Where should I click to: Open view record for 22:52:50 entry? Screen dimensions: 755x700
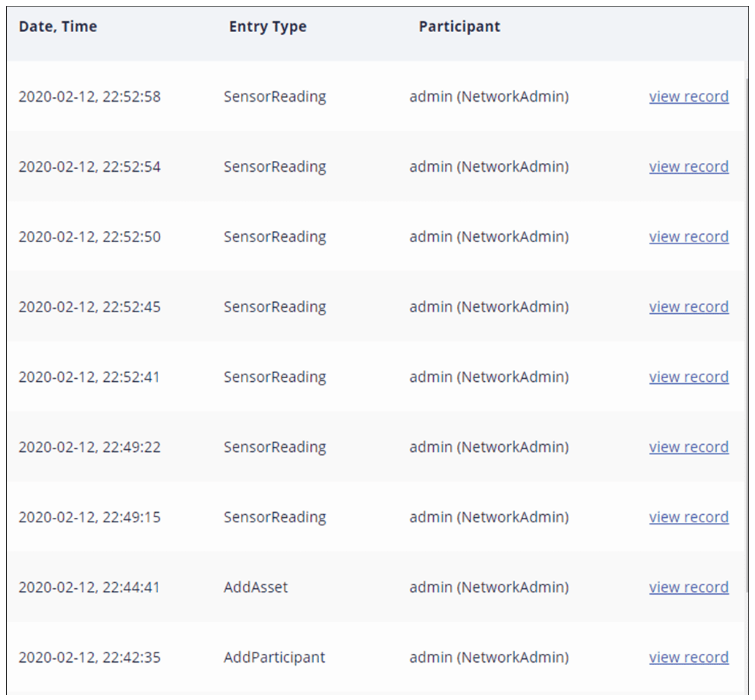tap(688, 237)
